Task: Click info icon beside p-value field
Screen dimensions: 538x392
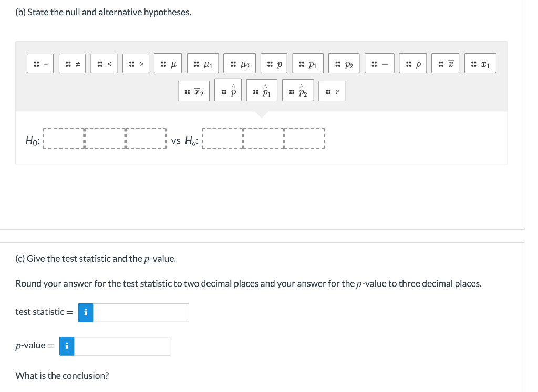Action: click(x=67, y=346)
